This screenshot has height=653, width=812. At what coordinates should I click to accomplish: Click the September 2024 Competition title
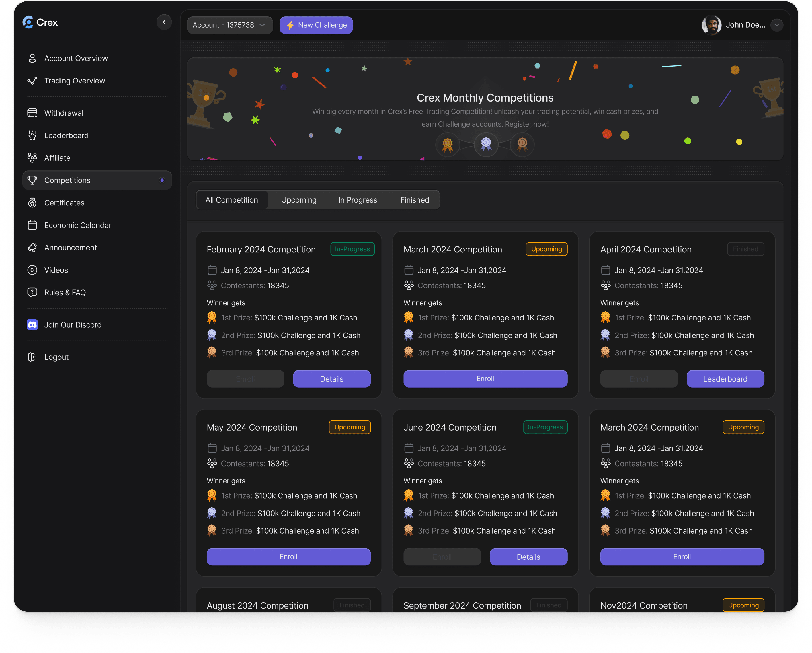pyautogui.click(x=462, y=605)
